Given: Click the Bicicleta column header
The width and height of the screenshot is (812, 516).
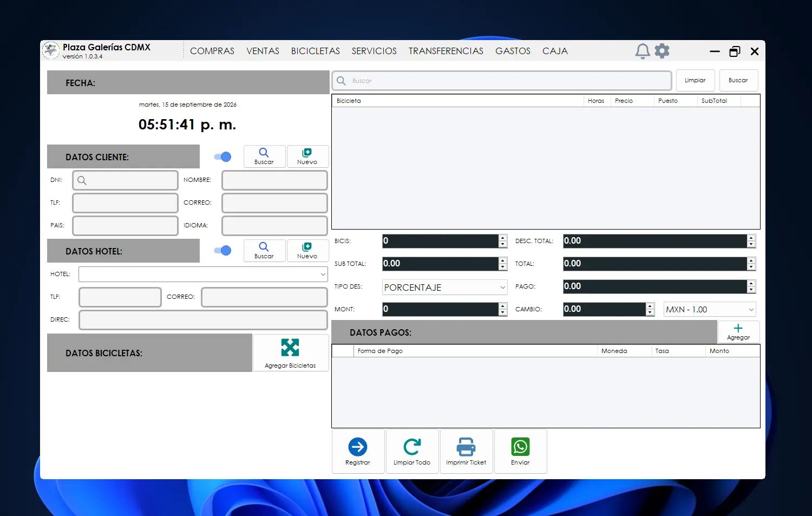Looking at the screenshot, I should (x=457, y=101).
